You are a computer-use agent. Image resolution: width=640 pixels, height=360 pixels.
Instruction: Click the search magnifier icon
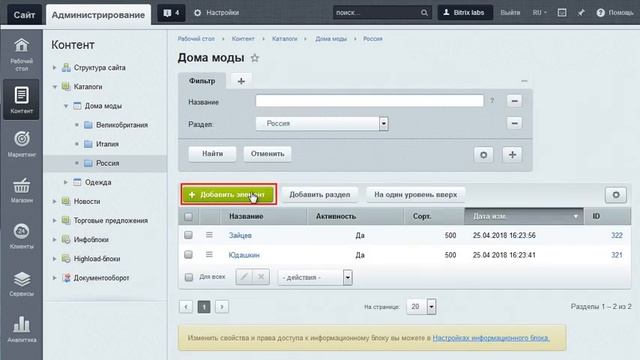click(424, 13)
